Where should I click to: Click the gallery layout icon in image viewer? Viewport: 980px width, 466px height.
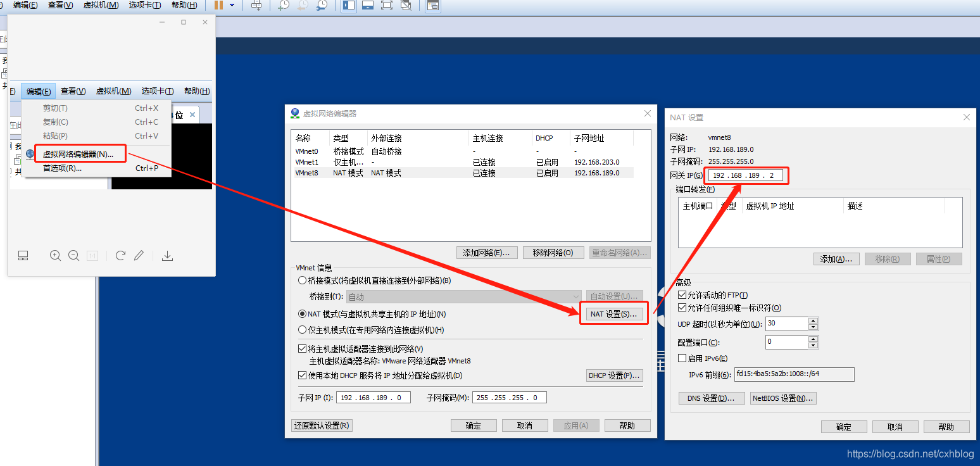pos(23,256)
